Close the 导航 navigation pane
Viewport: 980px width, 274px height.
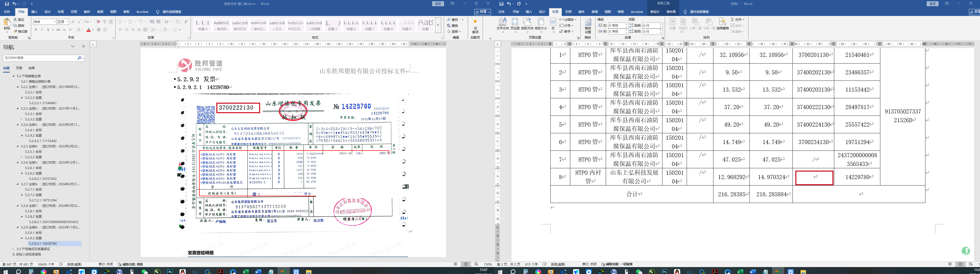click(x=83, y=46)
